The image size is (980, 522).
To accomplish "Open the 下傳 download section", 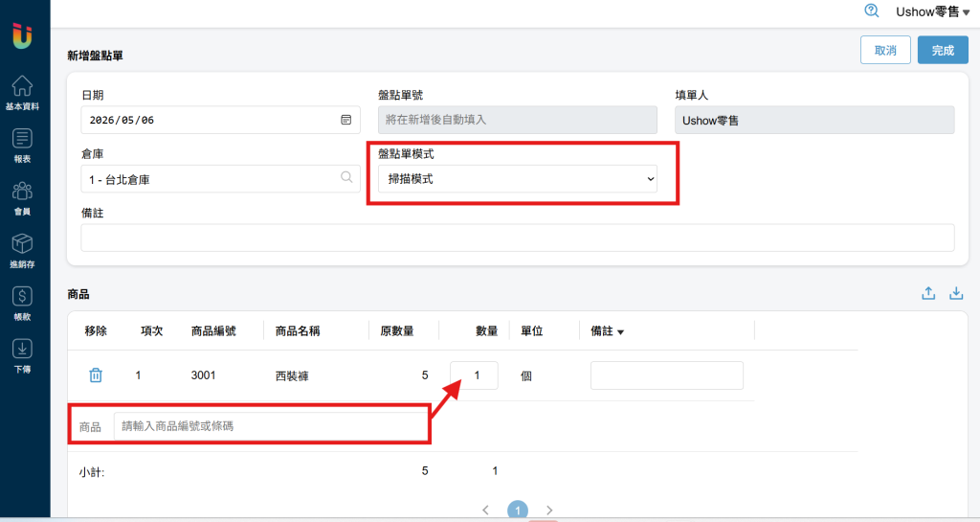I will click(23, 355).
